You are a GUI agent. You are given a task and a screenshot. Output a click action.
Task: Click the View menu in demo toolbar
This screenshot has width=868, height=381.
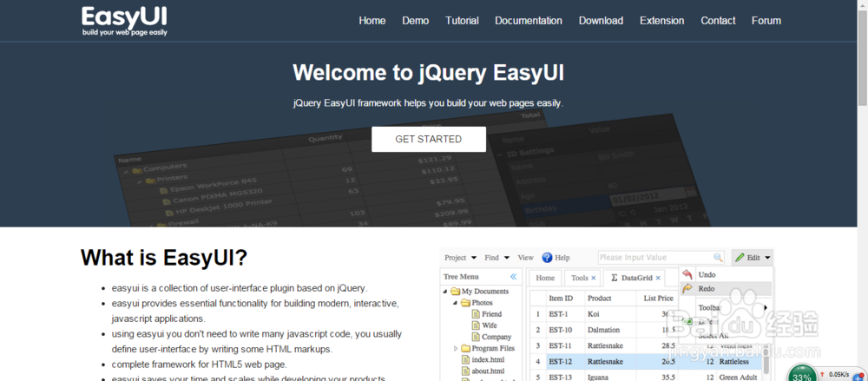coord(525,258)
